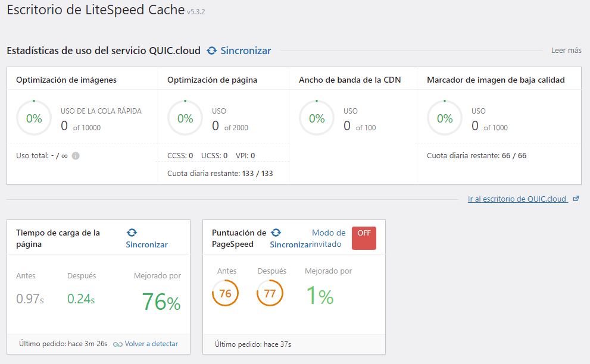
Task: Click the sync icon in the PageSpeed score panel
Action: pyautogui.click(x=276, y=233)
